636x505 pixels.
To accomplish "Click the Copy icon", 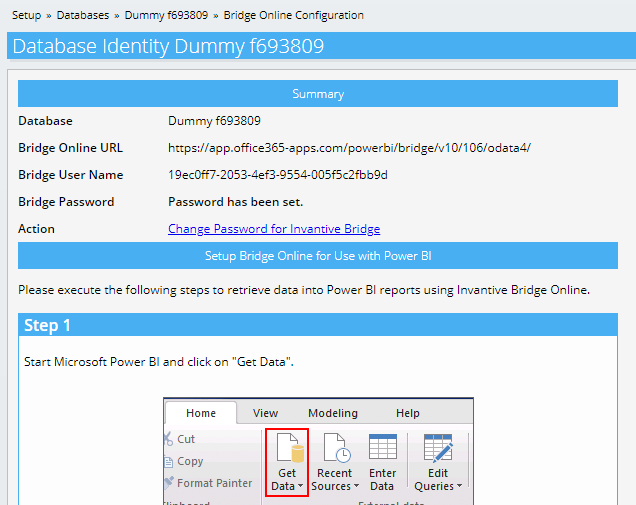I will (168, 461).
